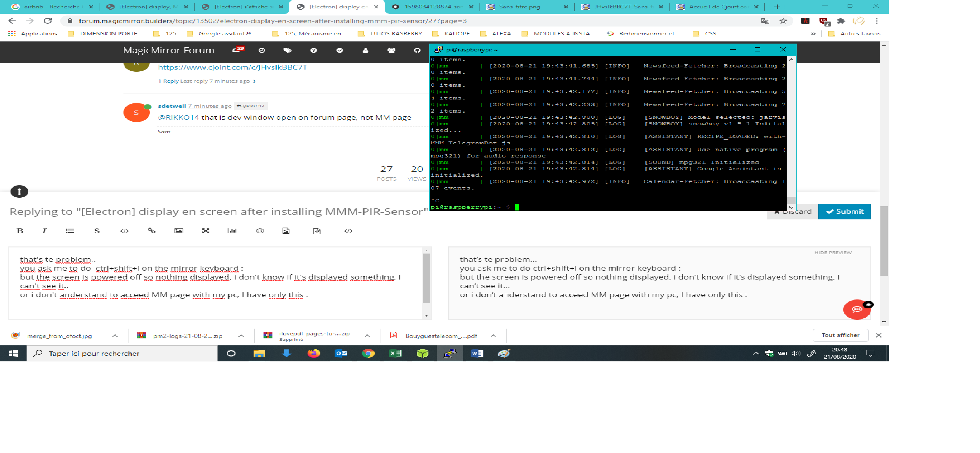Viewport: 980px width, 453px height.
Task: Open the emoji picker
Action: [260, 231]
